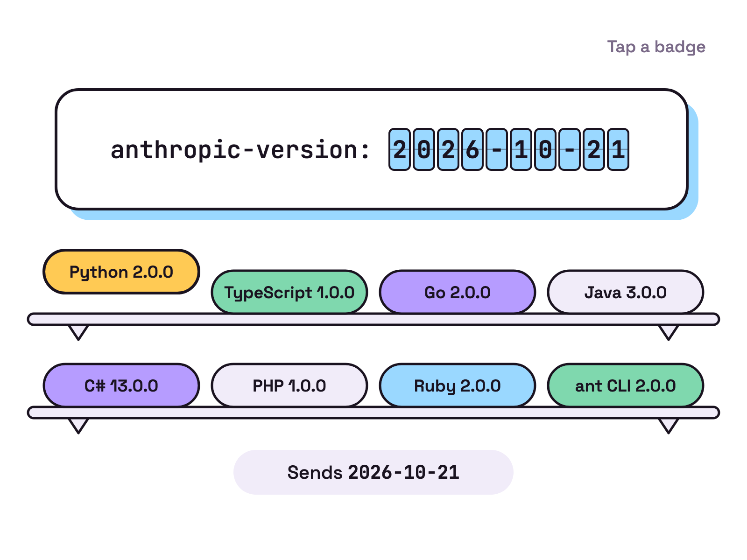Click the 'Tap a badge' hint text
The image size is (747, 560).
coord(656,47)
